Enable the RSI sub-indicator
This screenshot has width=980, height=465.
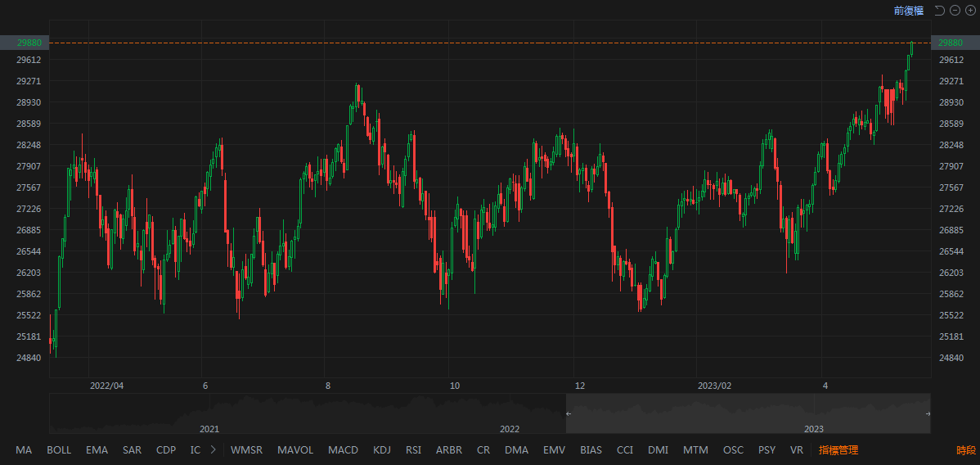click(x=413, y=450)
